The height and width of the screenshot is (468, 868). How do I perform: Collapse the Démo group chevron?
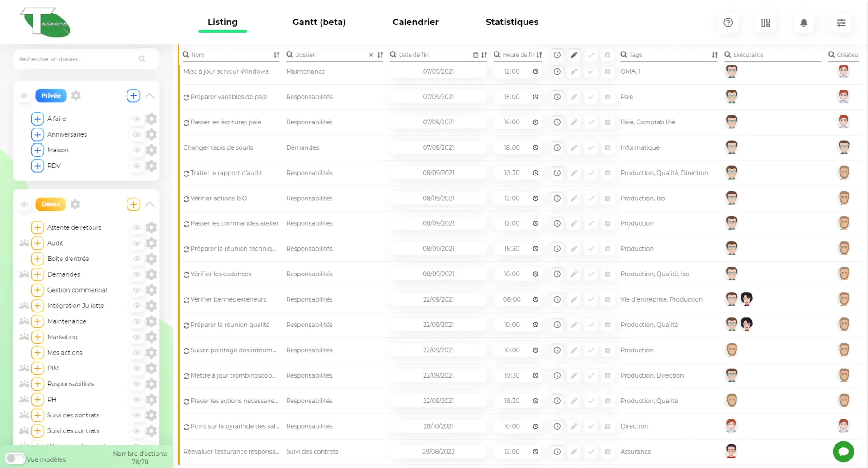pos(150,204)
